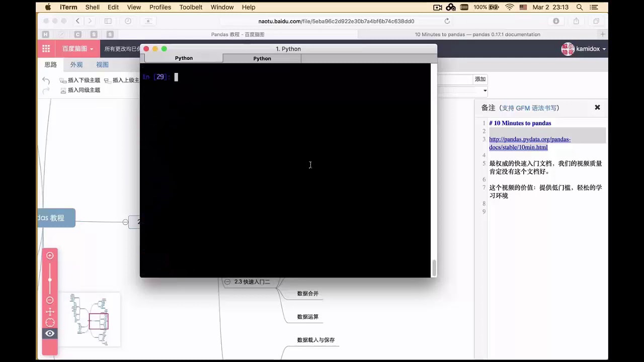Select the 外观 tab
Viewport: 644px width, 362px height.
76,65
